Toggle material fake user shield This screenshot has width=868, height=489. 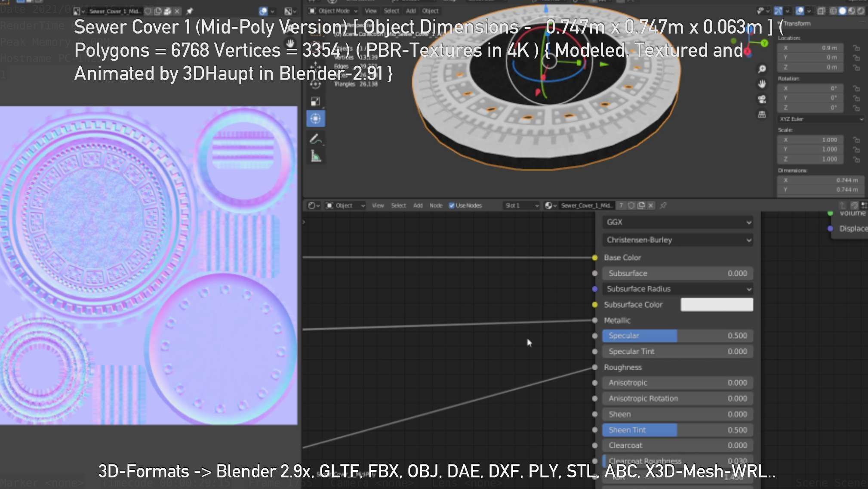(631, 205)
